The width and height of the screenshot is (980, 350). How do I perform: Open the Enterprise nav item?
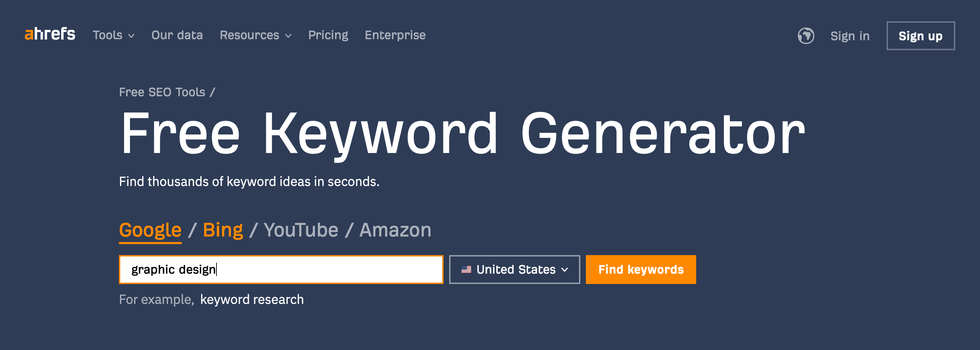tap(395, 35)
